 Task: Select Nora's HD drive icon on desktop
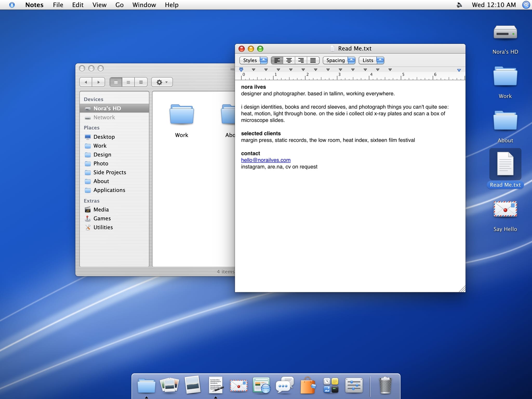(505, 33)
